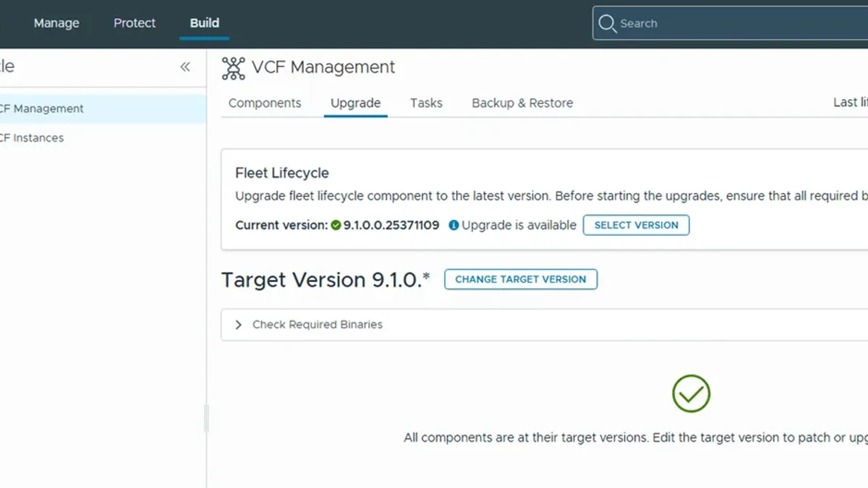Screen dimensions: 868x488
Task: Click the Current version label
Action: 281,225
